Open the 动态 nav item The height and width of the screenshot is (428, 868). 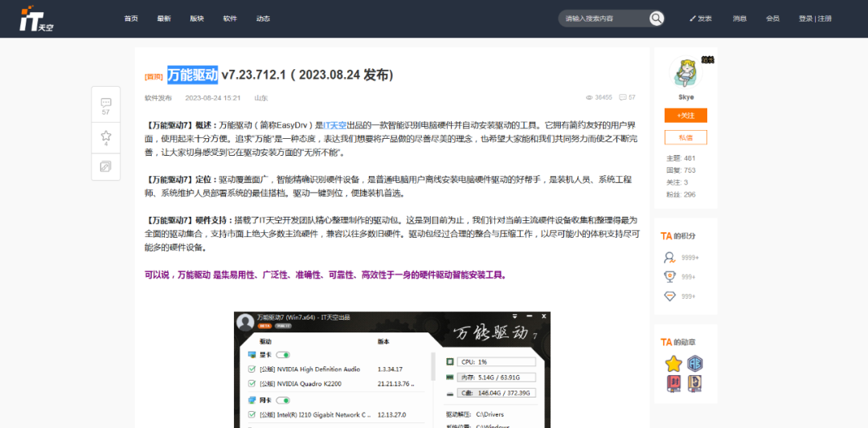tap(263, 18)
